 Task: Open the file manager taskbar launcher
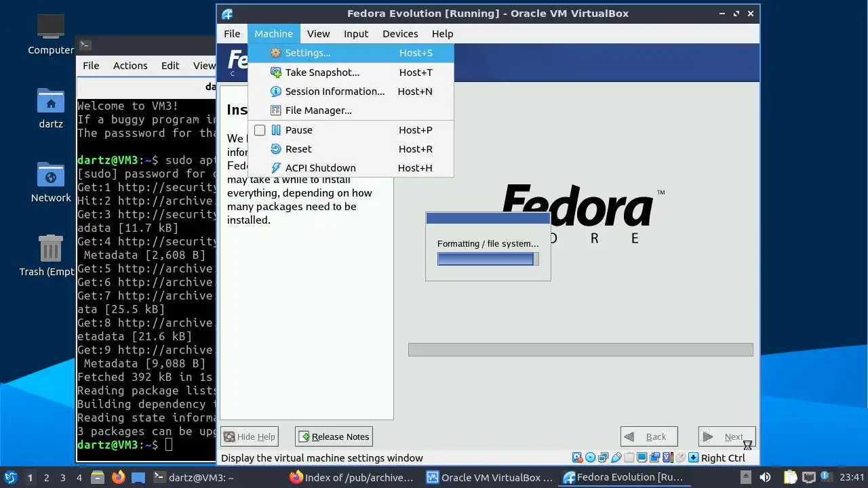[x=98, y=477]
